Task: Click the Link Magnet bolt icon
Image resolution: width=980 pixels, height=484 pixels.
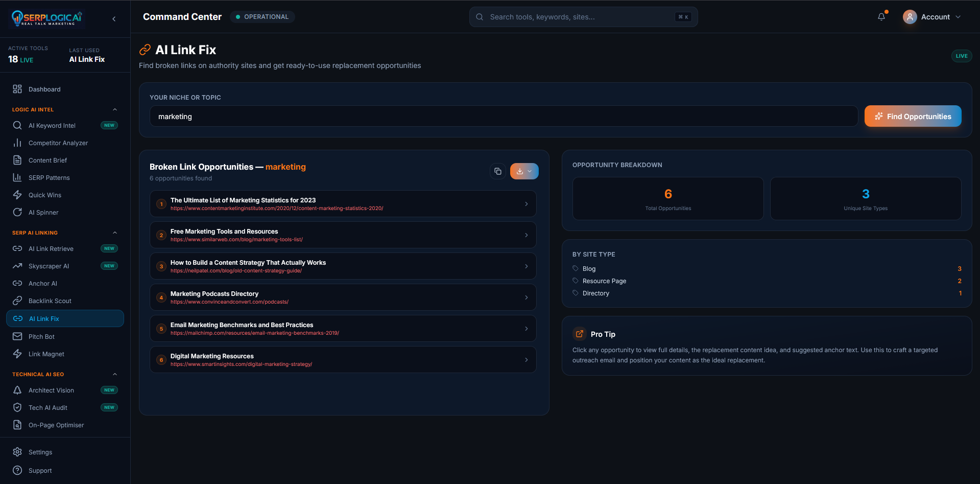Action: [x=17, y=354]
